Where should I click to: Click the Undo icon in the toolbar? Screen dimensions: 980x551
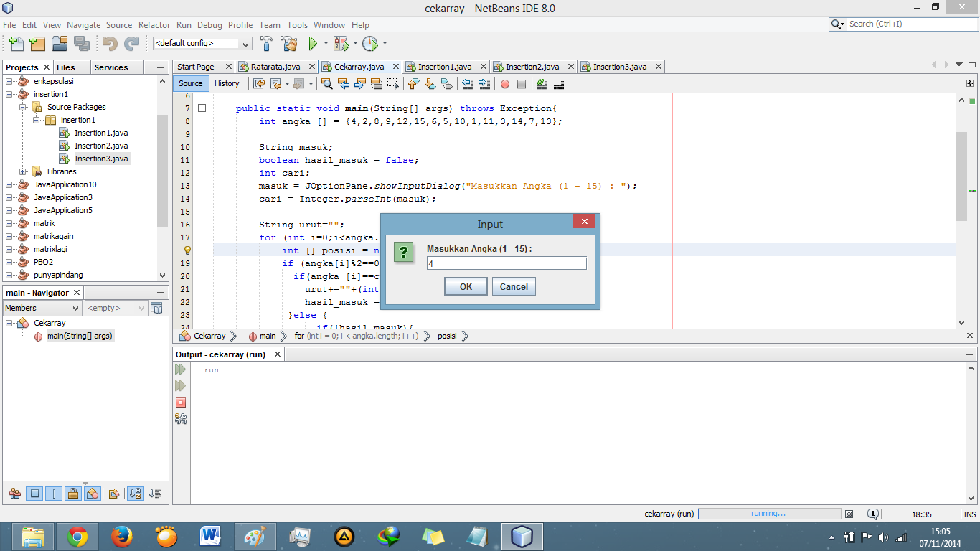click(111, 43)
